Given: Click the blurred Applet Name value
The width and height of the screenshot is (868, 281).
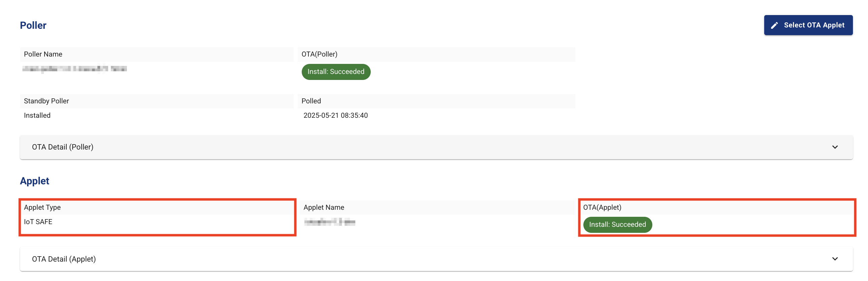Looking at the screenshot, I should pyautogui.click(x=330, y=222).
